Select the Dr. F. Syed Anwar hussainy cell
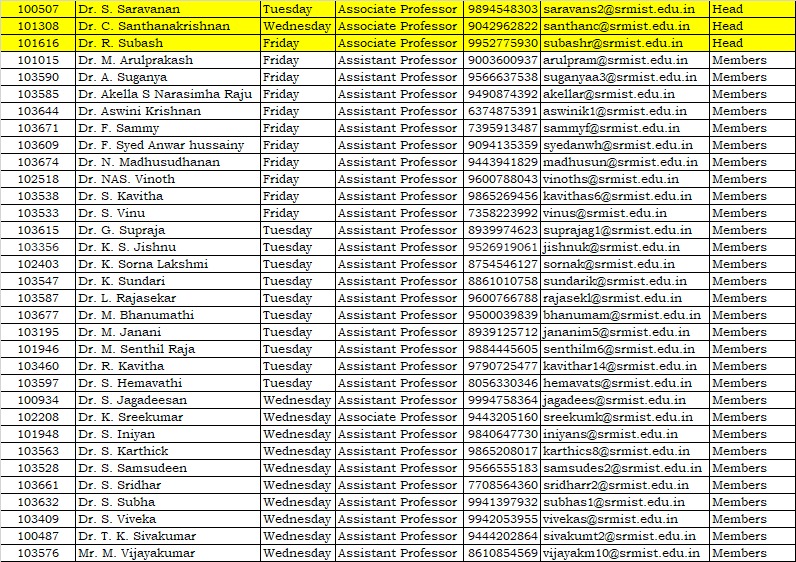Screen dimensions: 796x562 [161, 145]
